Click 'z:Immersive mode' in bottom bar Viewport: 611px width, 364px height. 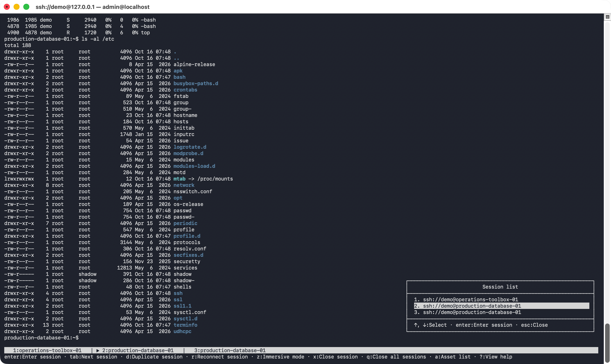point(280,357)
